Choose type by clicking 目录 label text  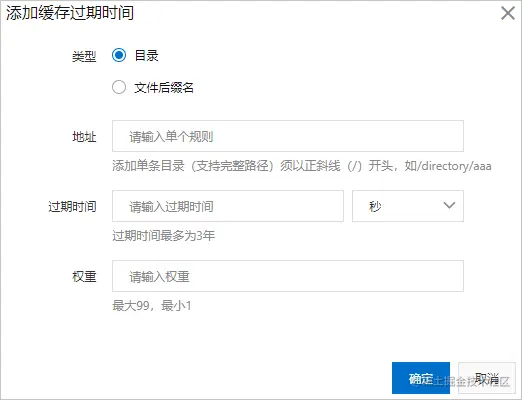click(146, 55)
